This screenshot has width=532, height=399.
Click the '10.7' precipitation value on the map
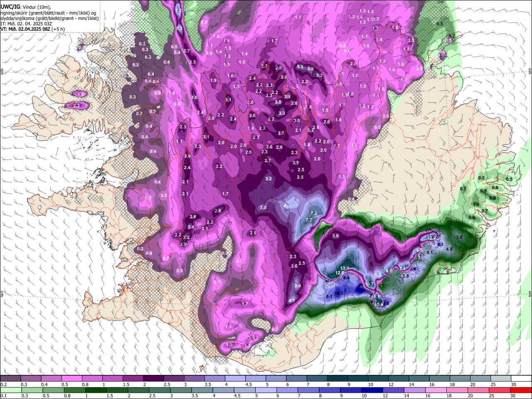point(369,284)
